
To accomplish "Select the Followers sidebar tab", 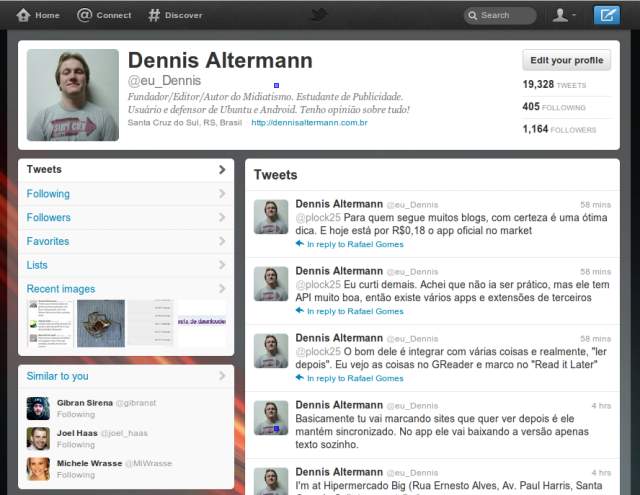I will [126, 217].
